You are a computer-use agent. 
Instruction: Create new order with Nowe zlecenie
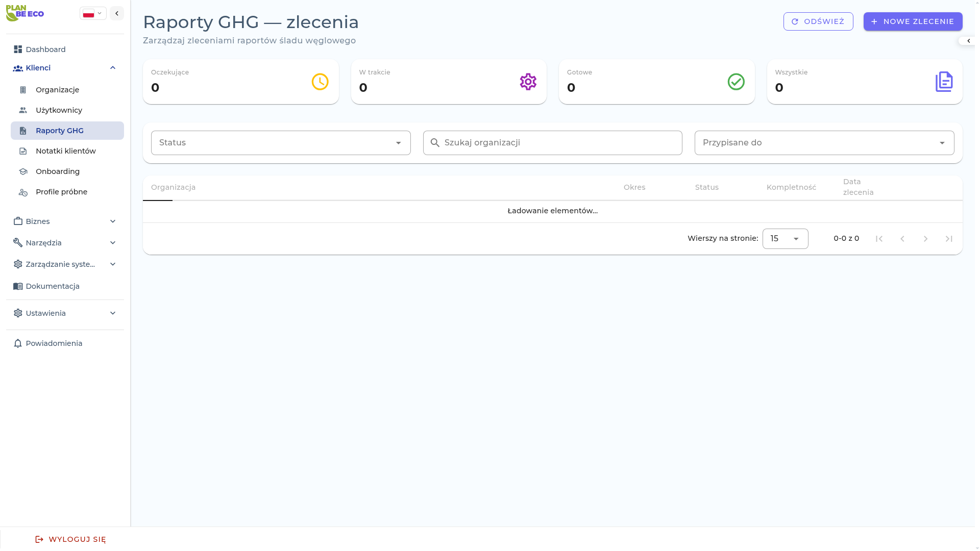click(x=913, y=21)
